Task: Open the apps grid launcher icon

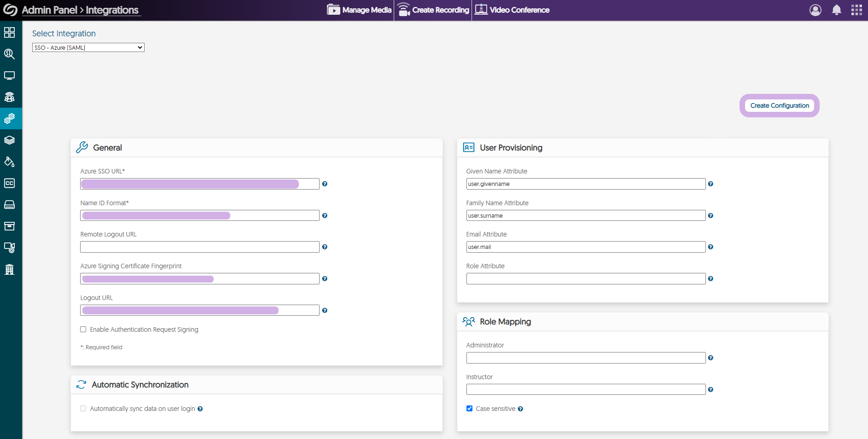Action: point(856,10)
